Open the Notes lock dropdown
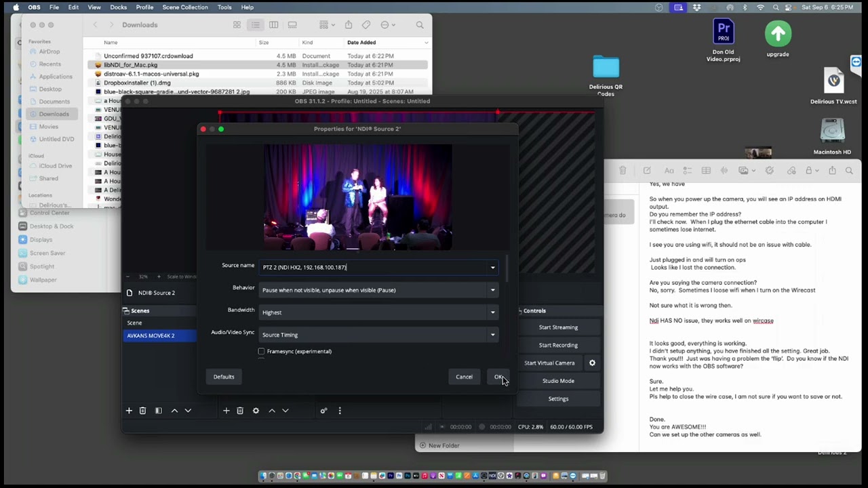The height and width of the screenshot is (488, 868). pos(811,171)
